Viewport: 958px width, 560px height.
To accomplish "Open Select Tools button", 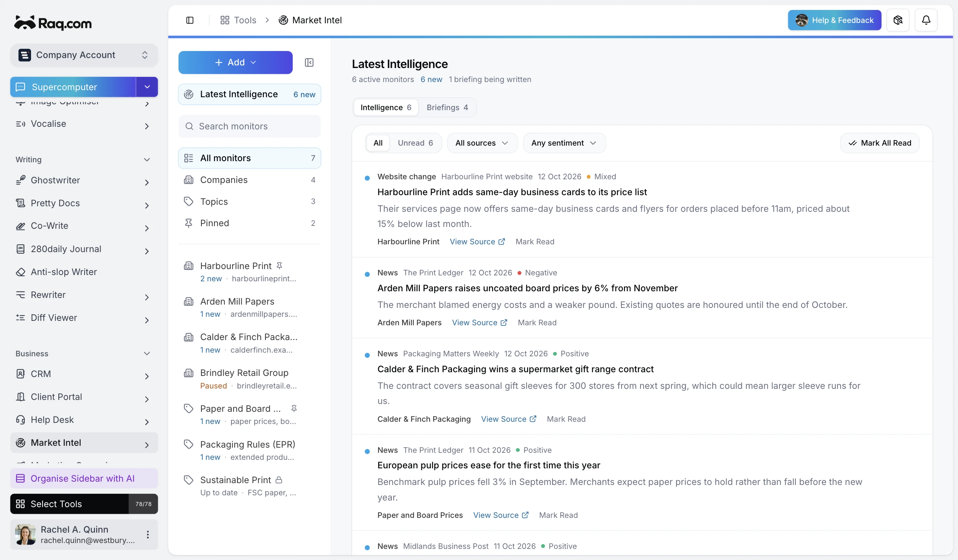I will (x=84, y=504).
